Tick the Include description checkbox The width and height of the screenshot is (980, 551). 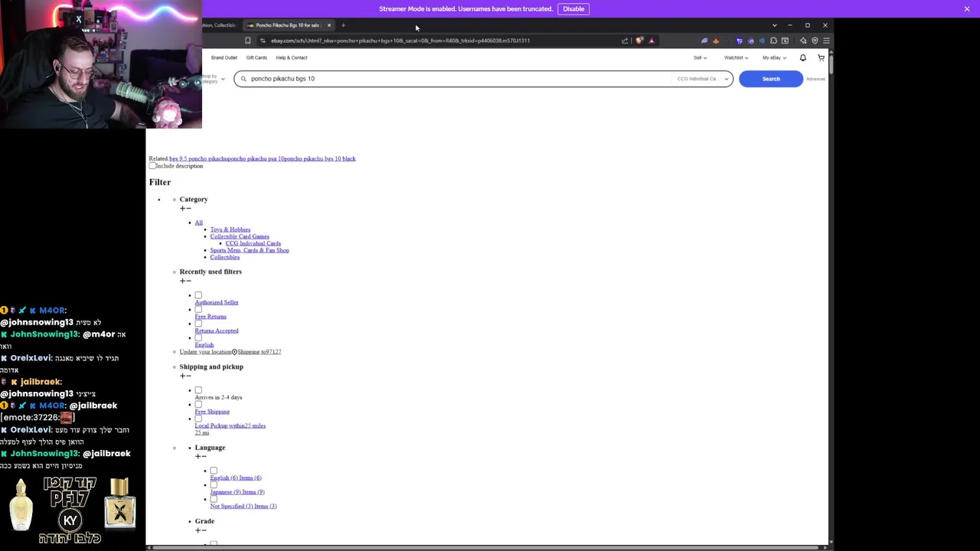(152, 165)
